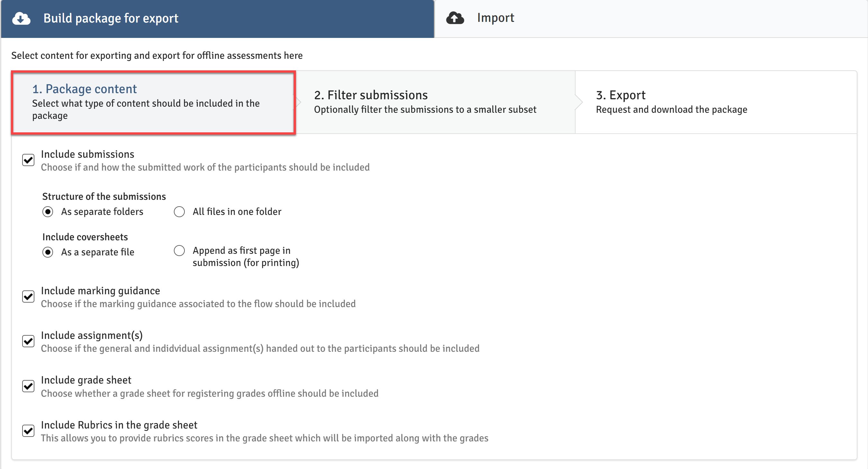The image size is (868, 469).
Task: Click the 'Structure of the submissions' heading
Action: 104,196
